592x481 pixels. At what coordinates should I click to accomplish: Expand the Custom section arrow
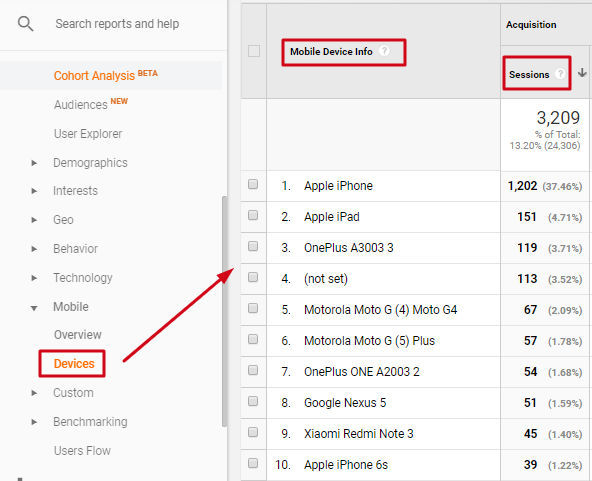point(34,393)
